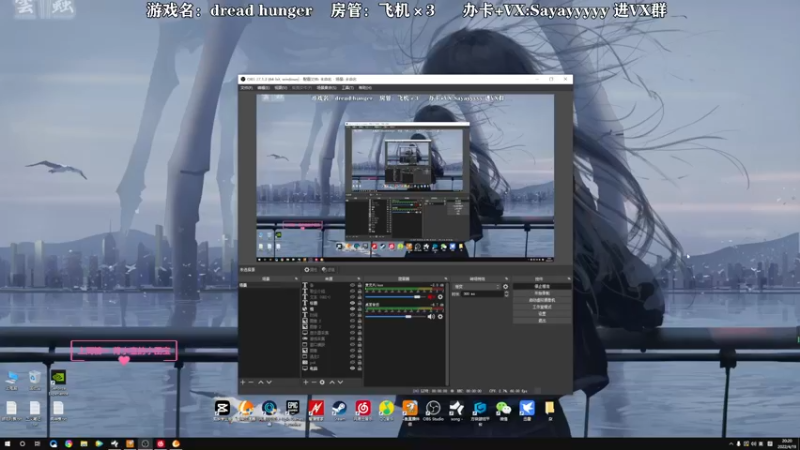Add a new scene with the plus icon

(243, 382)
